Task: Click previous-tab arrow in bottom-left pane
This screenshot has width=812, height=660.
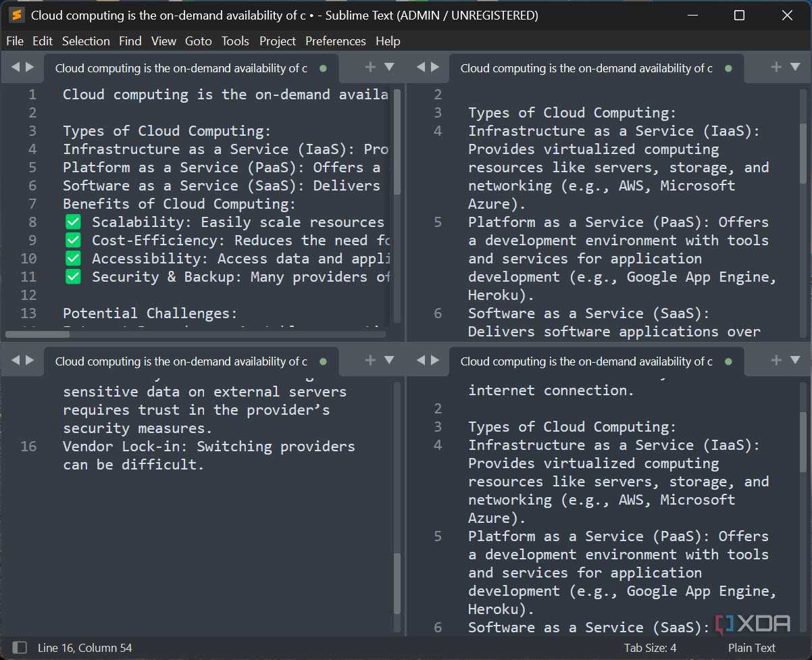Action: coord(15,360)
